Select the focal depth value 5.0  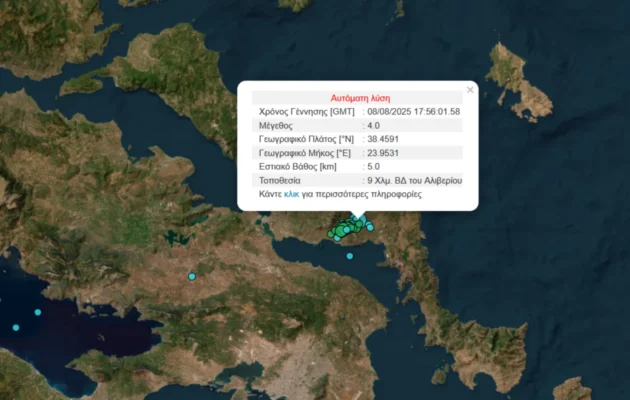[373, 167]
